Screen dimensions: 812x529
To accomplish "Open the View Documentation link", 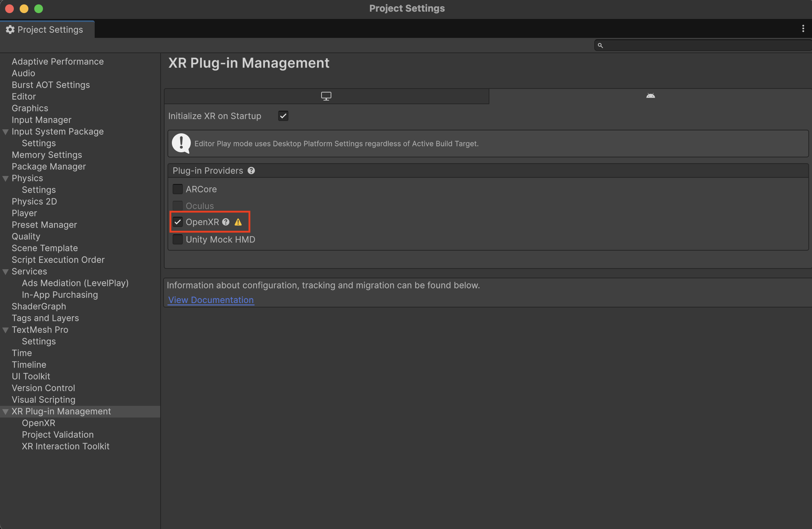I will tap(210, 299).
